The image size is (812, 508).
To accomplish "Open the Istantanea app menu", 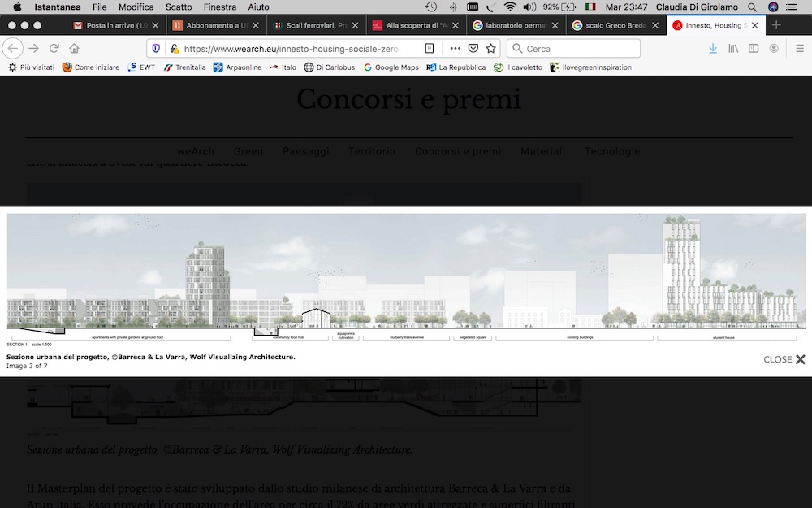I will point(58,7).
